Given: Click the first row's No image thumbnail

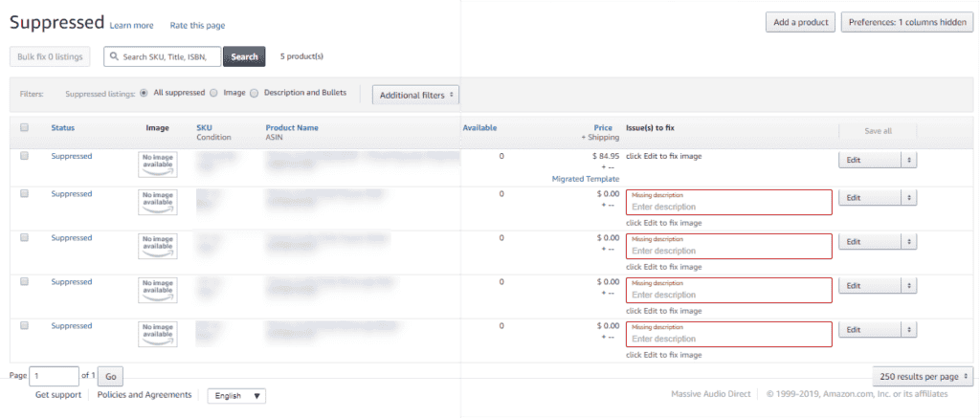Looking at the screenshot, I should click(156, 165).
